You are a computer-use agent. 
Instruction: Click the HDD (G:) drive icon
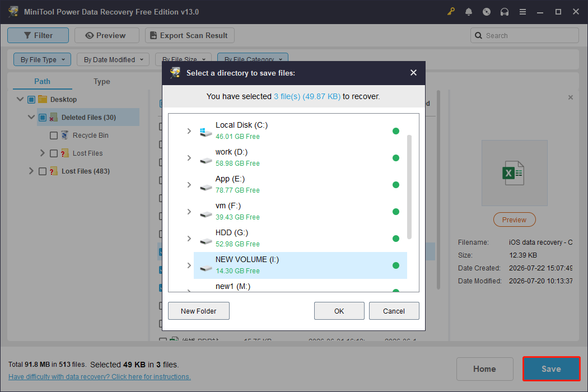(x=206, y=241)
